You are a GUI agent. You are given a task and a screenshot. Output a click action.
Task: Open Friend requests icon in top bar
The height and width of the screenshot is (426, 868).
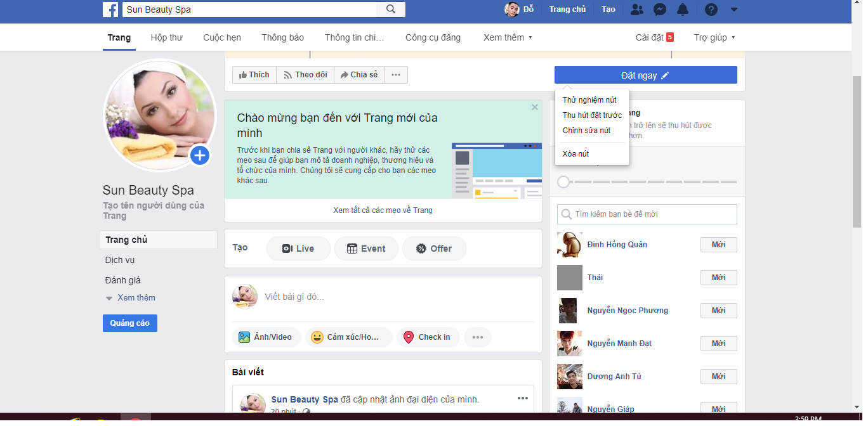tap(637, 10)
